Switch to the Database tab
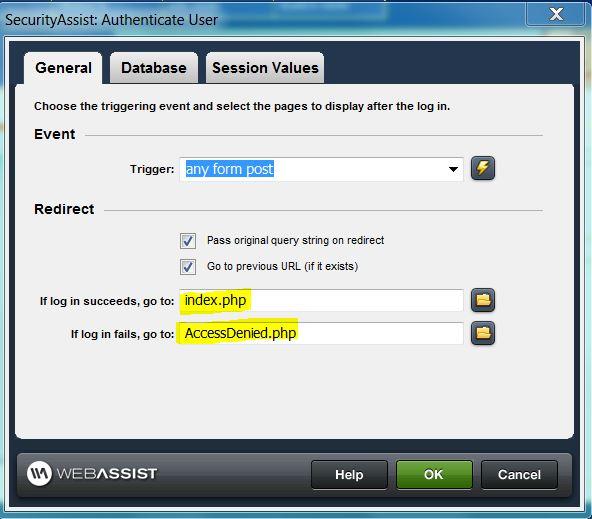 click(x=154, y=68)
